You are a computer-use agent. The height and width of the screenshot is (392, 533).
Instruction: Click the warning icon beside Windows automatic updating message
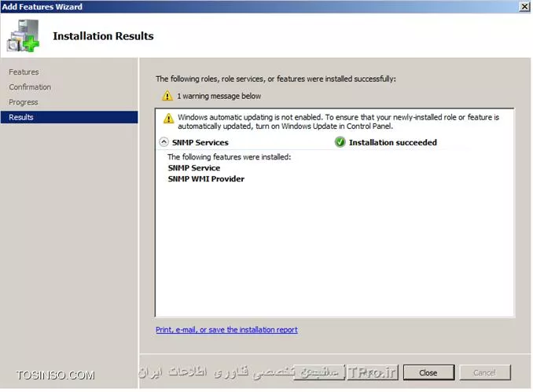click(x=168, y=118)
